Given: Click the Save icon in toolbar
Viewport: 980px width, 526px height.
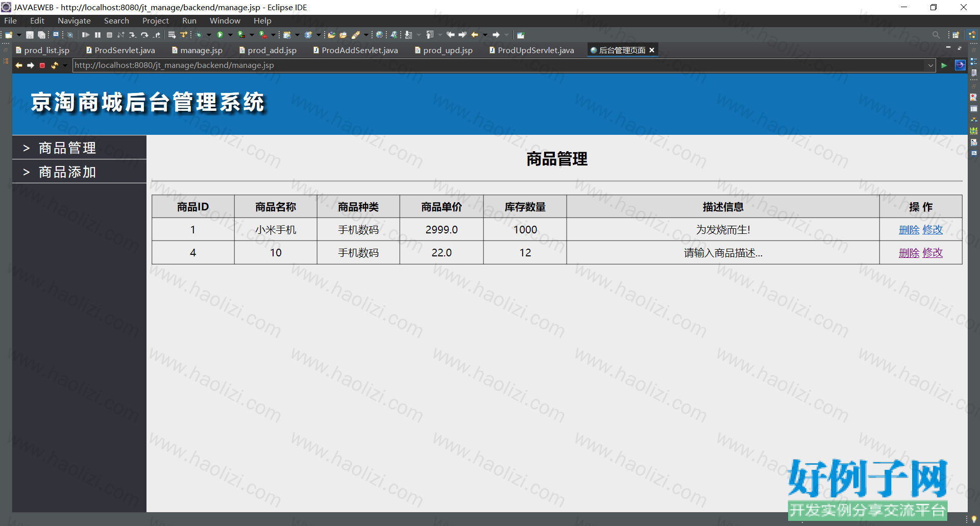Looking at the screenshot, I should (30, 35).
